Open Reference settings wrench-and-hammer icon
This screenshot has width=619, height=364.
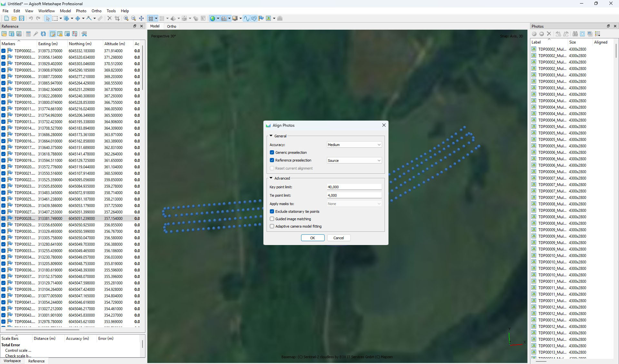[x=84, y=34]
